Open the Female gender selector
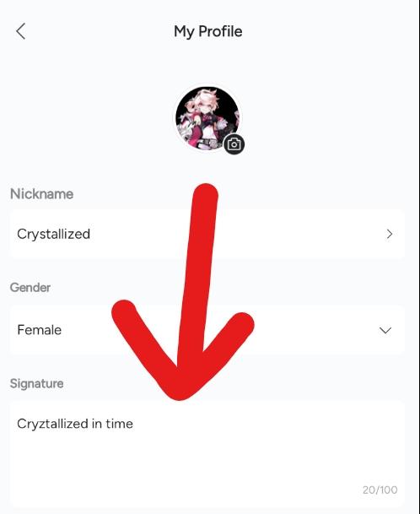 (x=207, y=330)
